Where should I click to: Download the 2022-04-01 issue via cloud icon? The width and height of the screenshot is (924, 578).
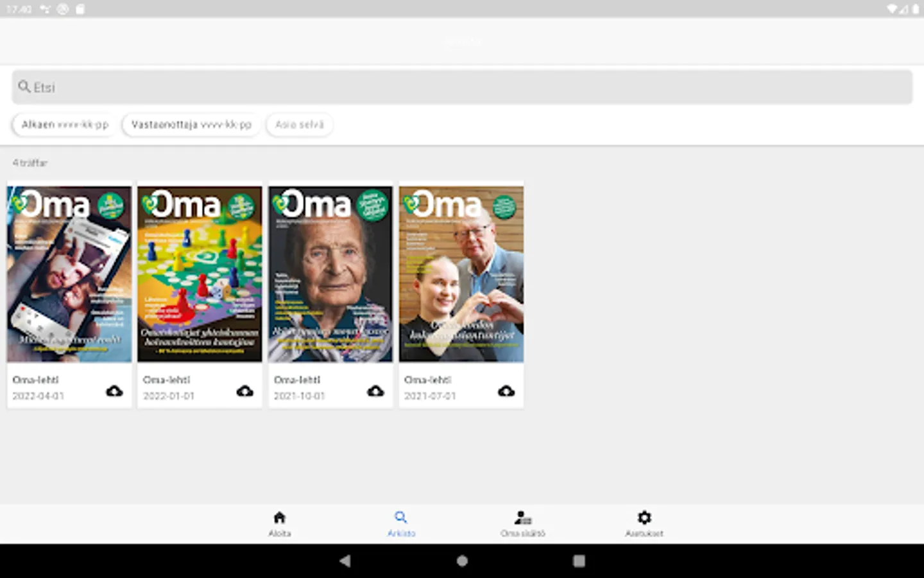(x=114, y=390)
